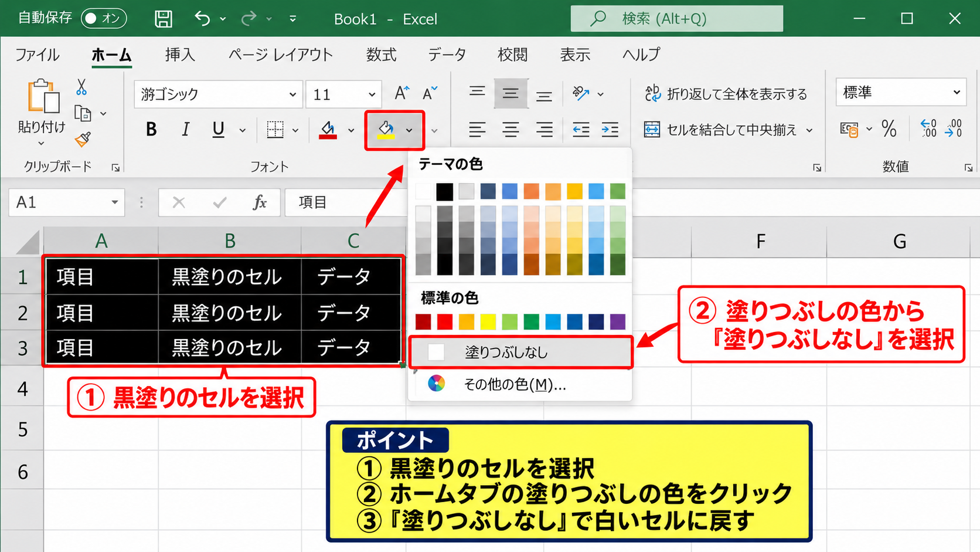
Task: Click the Save icon in title bar
Action: 164,19
